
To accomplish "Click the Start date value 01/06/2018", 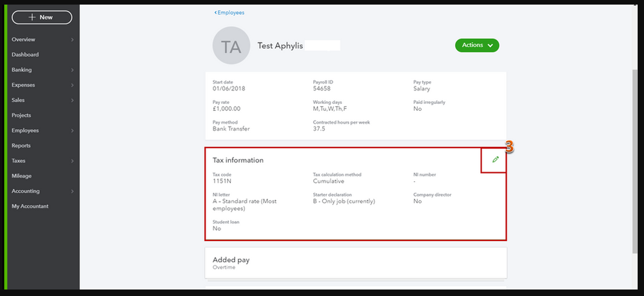I will point(229,89).
